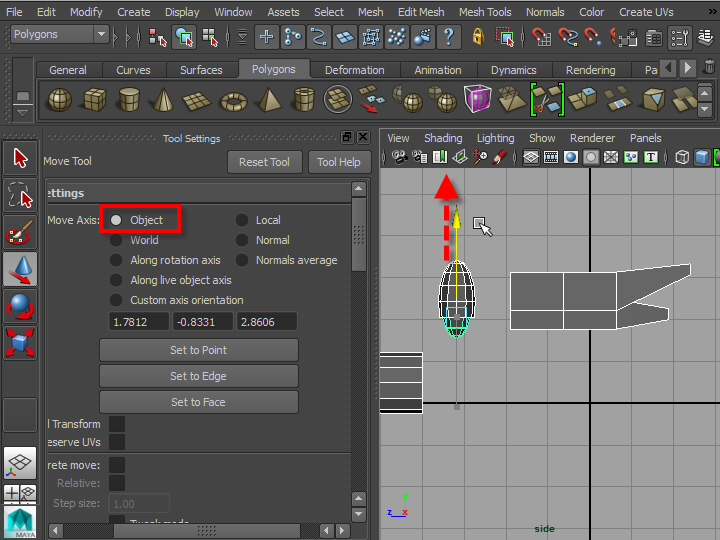
Task: Click the question mark help icon
Action: (448, 37)
